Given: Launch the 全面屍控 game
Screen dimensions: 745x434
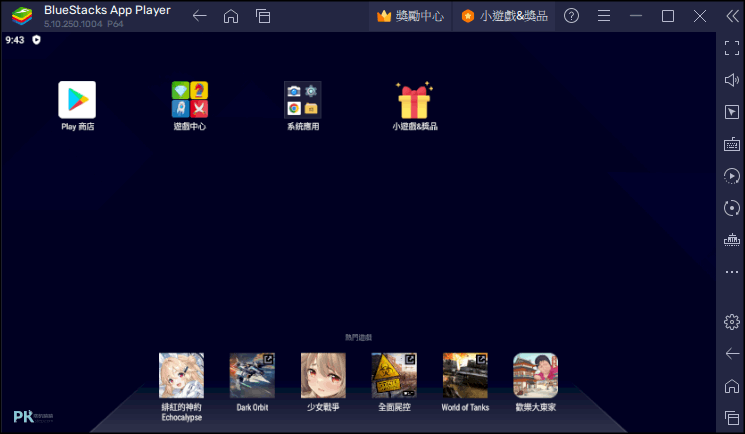Looking at the screenshot, I should pyautogui.click(x=394, y=376).
